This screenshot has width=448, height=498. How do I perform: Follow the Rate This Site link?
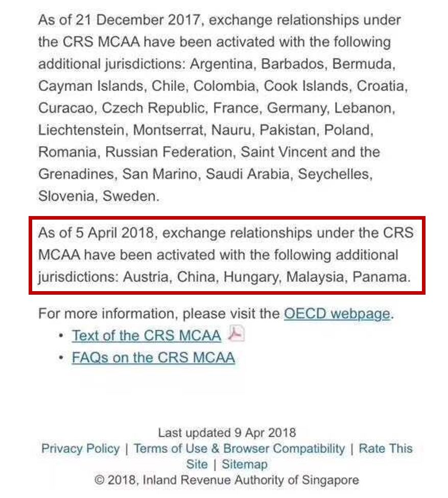(x=385, y=448)
